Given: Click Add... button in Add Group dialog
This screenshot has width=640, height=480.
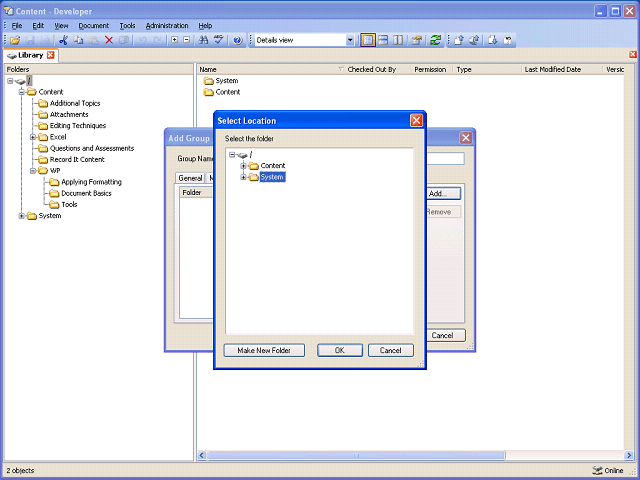Looking at the screenshot, I should pos(443,193).
